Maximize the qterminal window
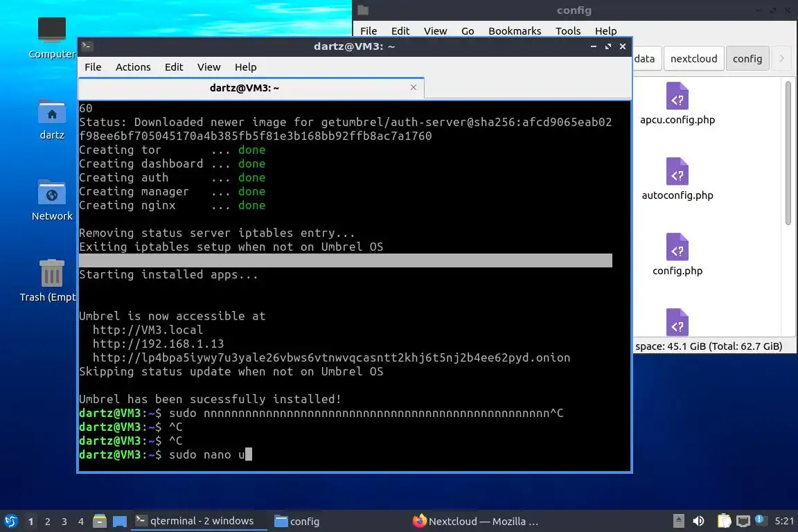Viewport: 798px width, 532px height. coord(608,46)
